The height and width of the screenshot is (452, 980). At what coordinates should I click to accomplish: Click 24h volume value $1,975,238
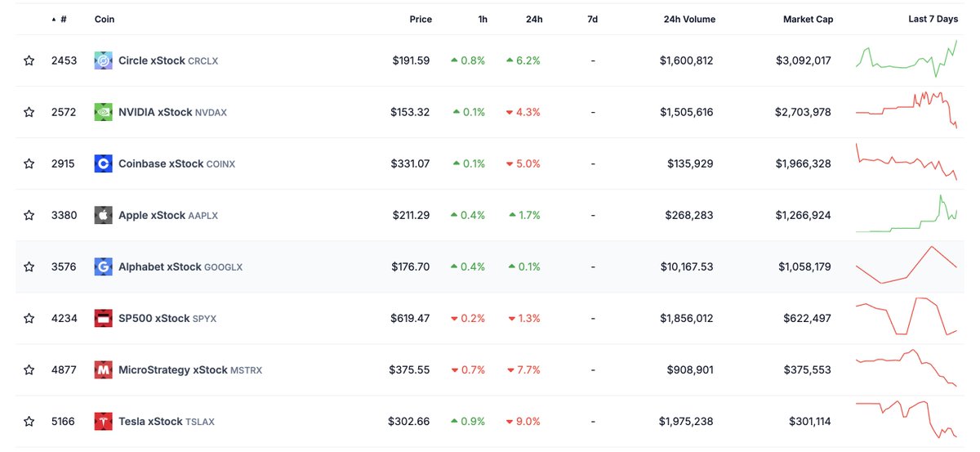pyautogui.click(x=687, y=421)
